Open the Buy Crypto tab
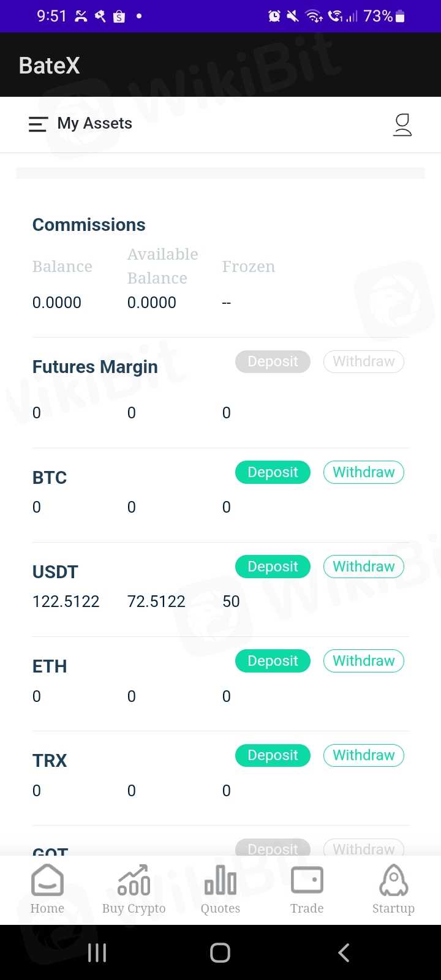The height and width of the screenshot is (980, 441). (x=134, y=889)
